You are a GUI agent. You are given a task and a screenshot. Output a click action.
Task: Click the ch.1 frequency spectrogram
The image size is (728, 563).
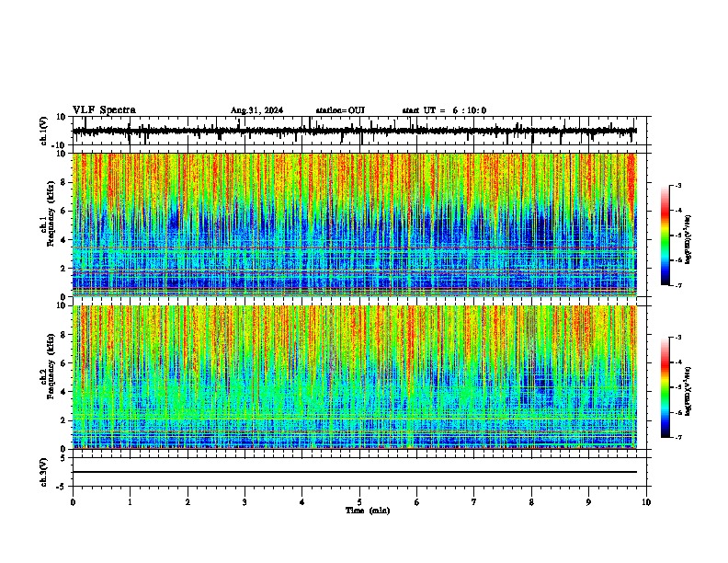[x=355, y=224]
